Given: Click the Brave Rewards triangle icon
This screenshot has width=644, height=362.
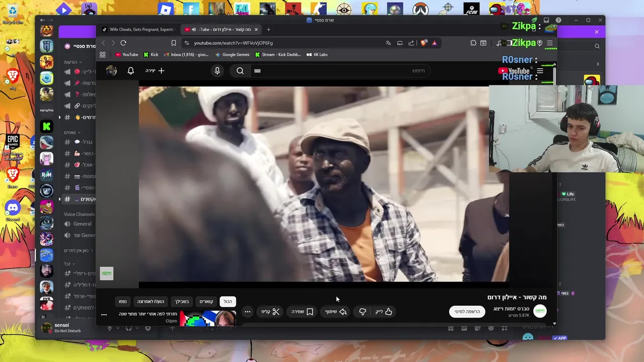Looking at the screenshot, I should point(434,43).
